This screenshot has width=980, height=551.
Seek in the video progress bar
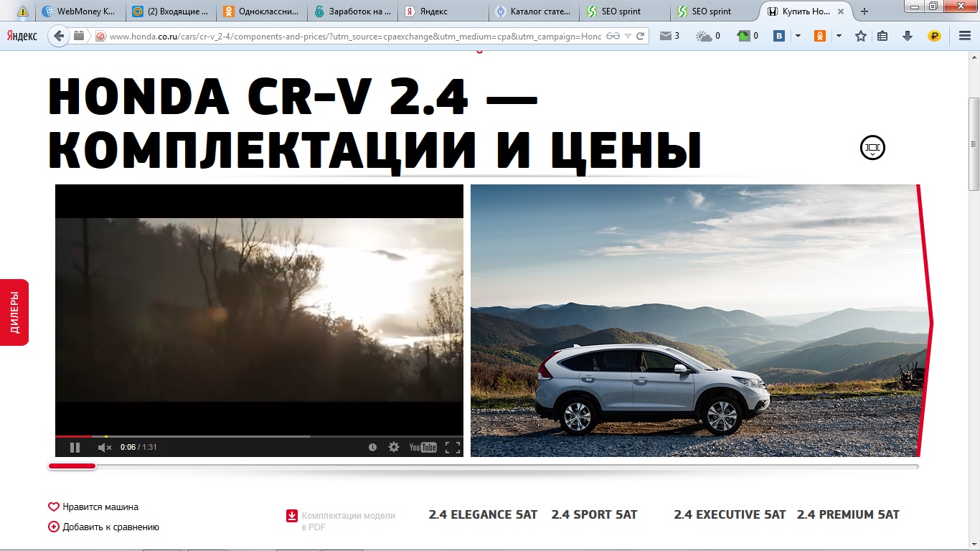click(x=259, y=436)
